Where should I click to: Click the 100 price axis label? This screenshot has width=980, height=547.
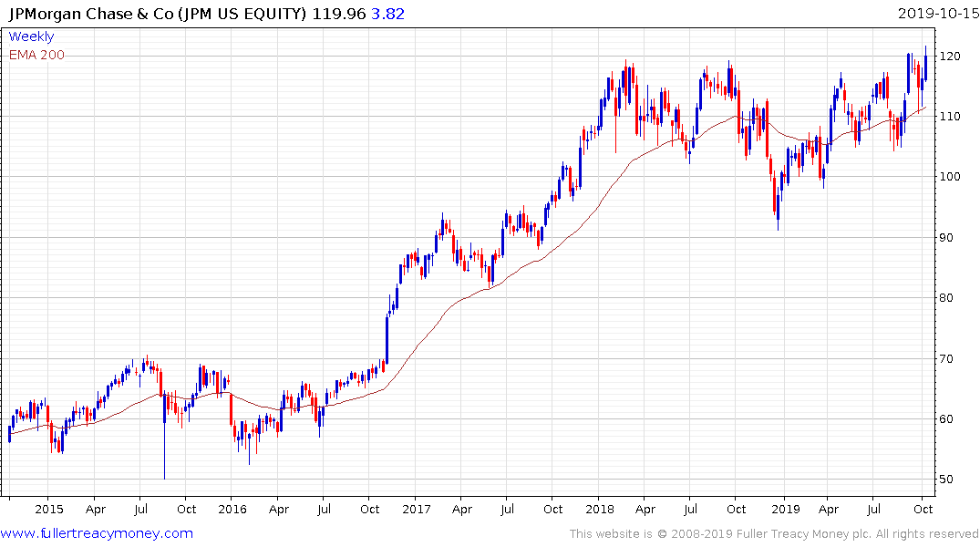point(951,176)
